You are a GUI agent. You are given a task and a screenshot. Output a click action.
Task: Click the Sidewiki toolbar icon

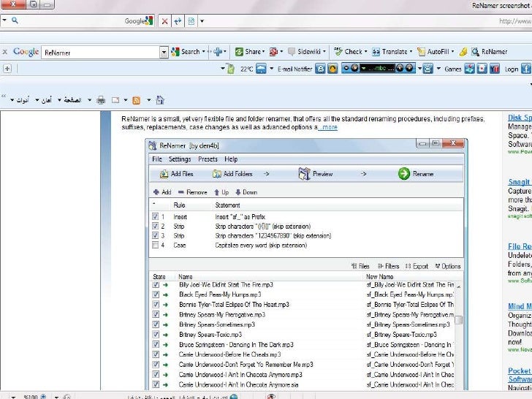(291, 52)
